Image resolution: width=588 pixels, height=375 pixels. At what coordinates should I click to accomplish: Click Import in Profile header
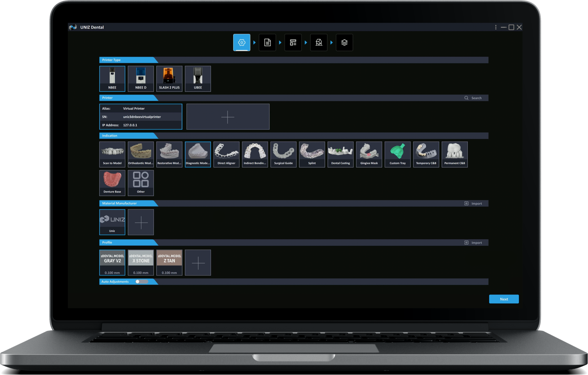pyautogui.click(x=473, y=243)
